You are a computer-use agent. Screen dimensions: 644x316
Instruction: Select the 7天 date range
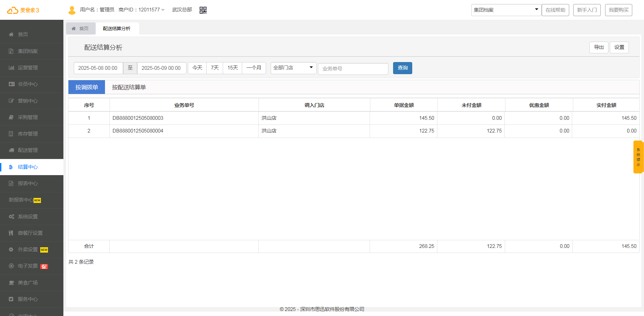pyautogui.click(x=215, y=68)
